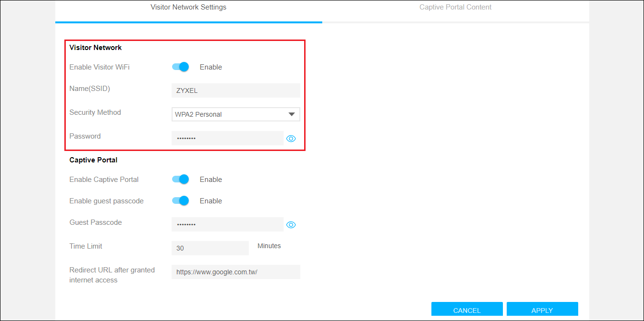
Task: Open the Captive Portal Content tab
Action: point(455,8)
